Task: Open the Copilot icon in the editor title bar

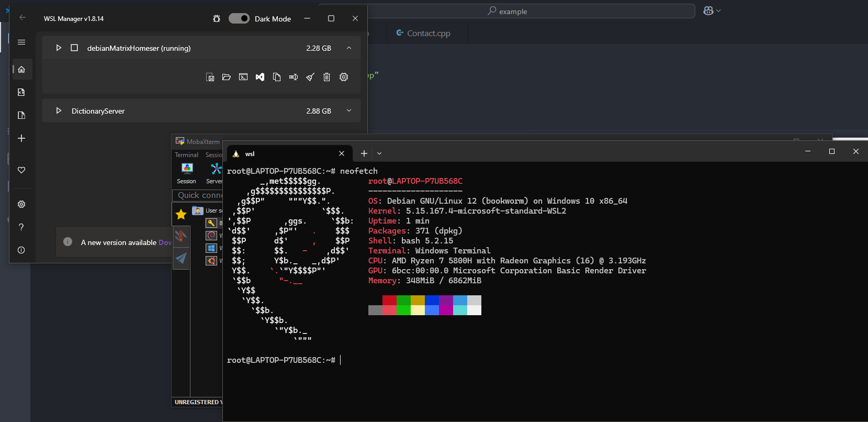Action: click(708, 10)
